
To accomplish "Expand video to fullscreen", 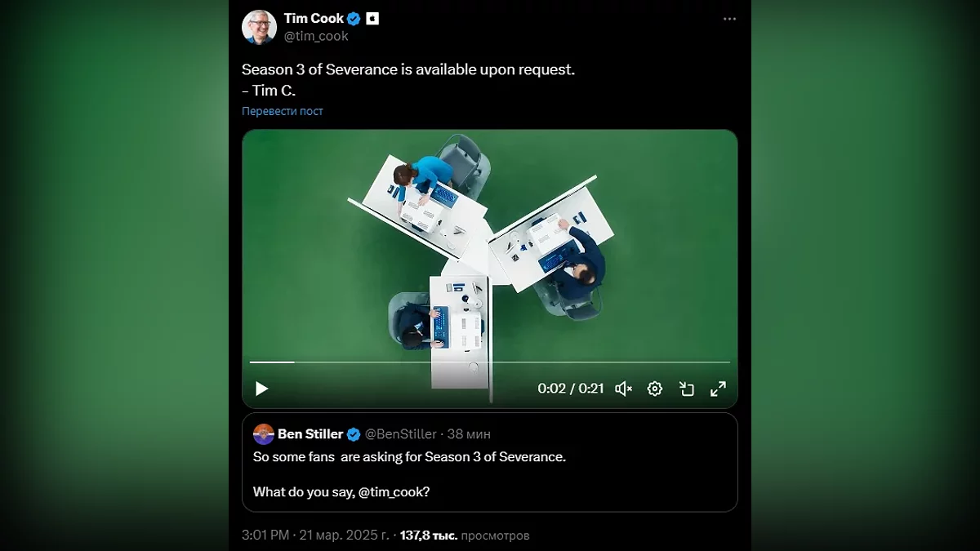I will coord(718,389).
